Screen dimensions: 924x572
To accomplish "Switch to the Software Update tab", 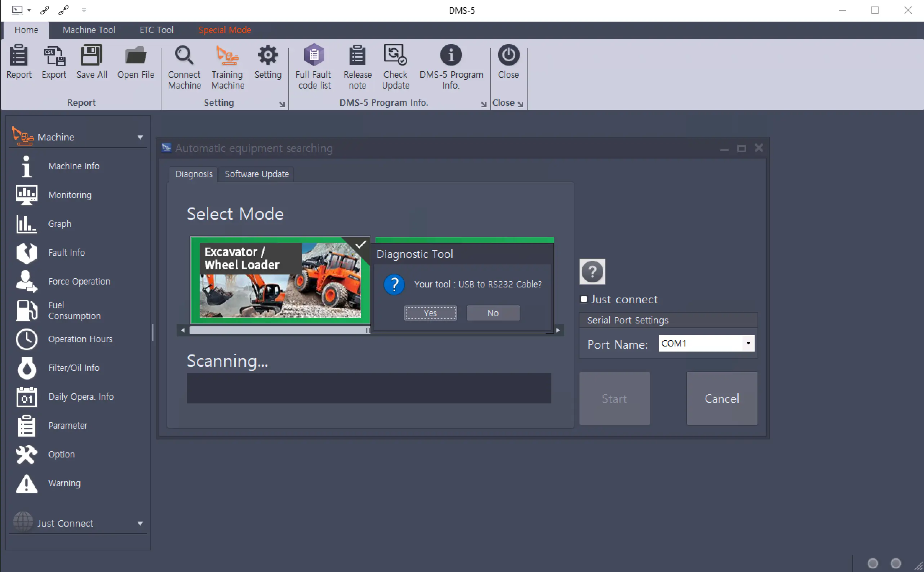I will tap(257, 174).
